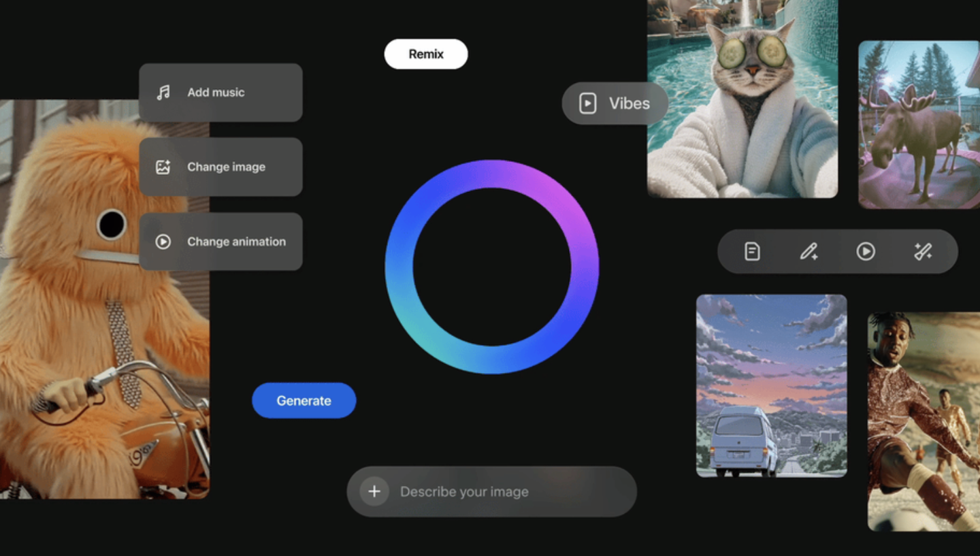Click the video icon inside the Vibes pill
Screen dimensions: 980x556
click(x=587, y=103)
